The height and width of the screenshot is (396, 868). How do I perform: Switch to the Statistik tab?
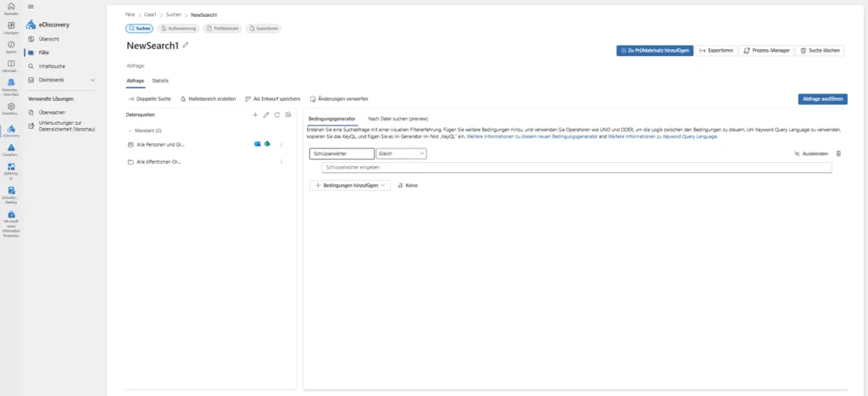(160, 81)
